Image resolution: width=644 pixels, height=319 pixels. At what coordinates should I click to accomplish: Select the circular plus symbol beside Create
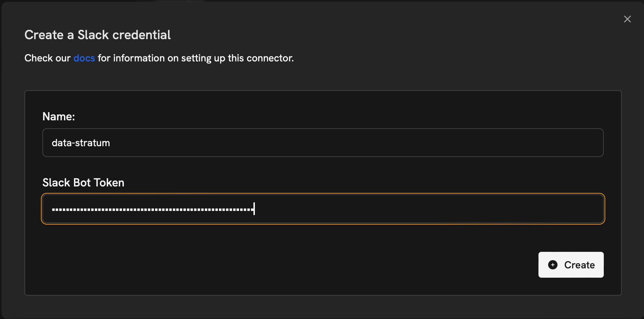(x=553, y=264)
